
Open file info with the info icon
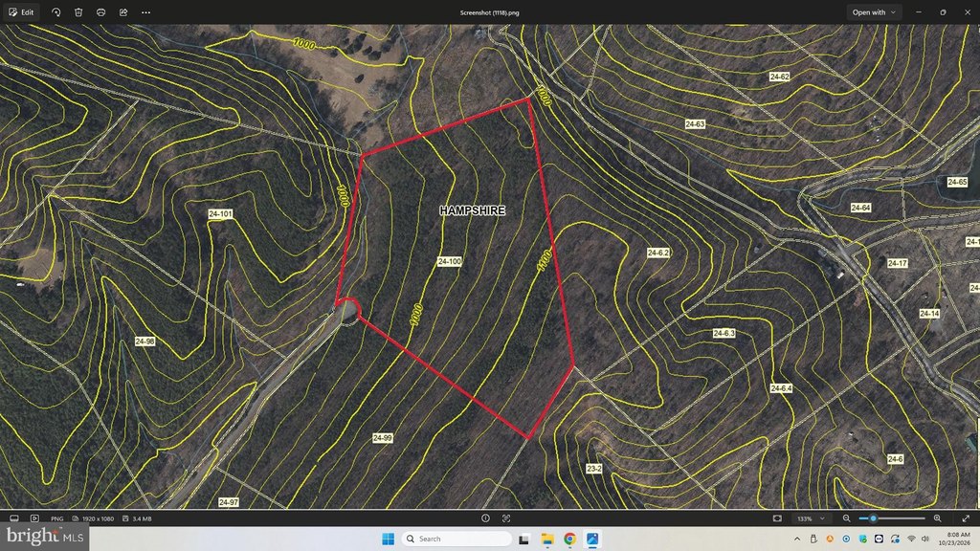pos(485,518)
